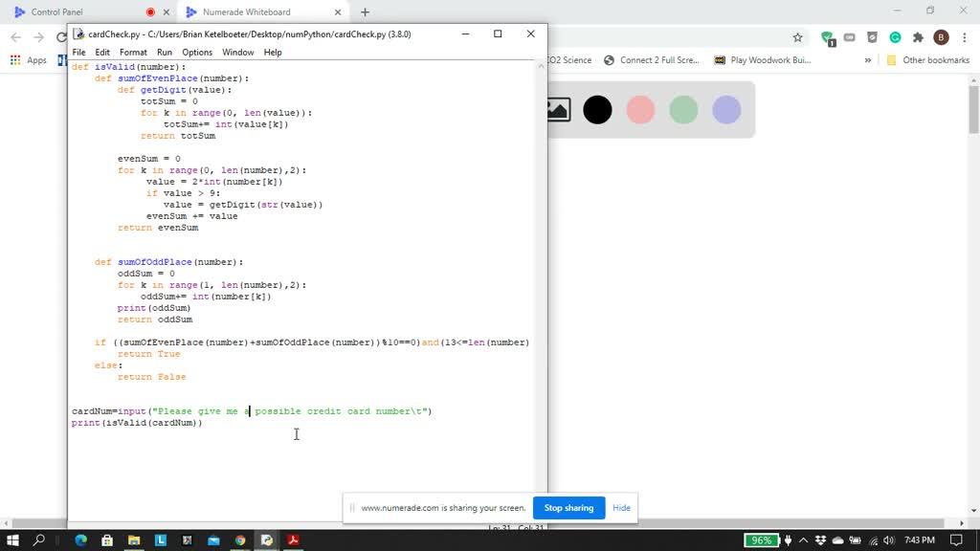Screen dimensions: 980x551
Task: Open the browser profile avatar B
Action: click(940, 37)
